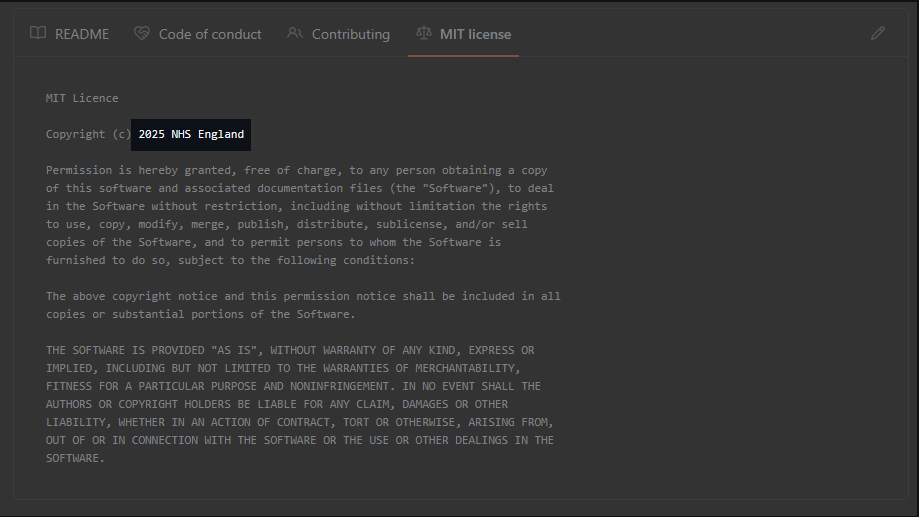Select the MIT license tab label
Viewport: 919px width, 517px height.
pos(475,34)
